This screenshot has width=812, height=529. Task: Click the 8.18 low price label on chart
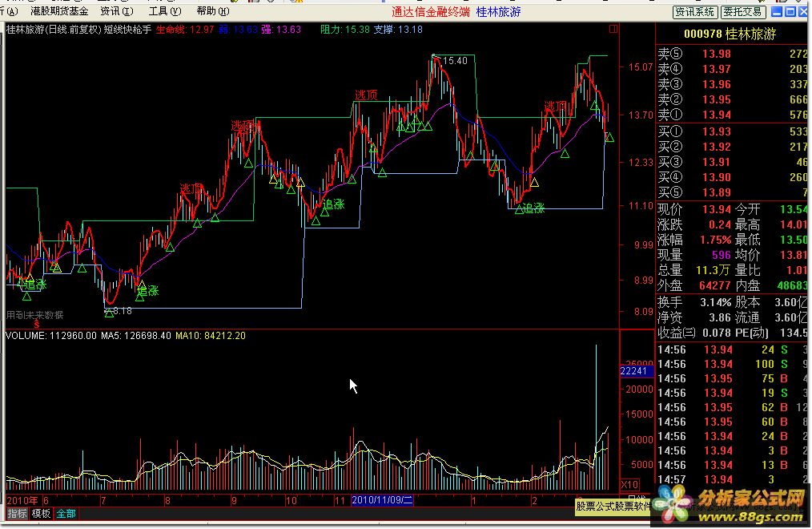tap(123, 311)
